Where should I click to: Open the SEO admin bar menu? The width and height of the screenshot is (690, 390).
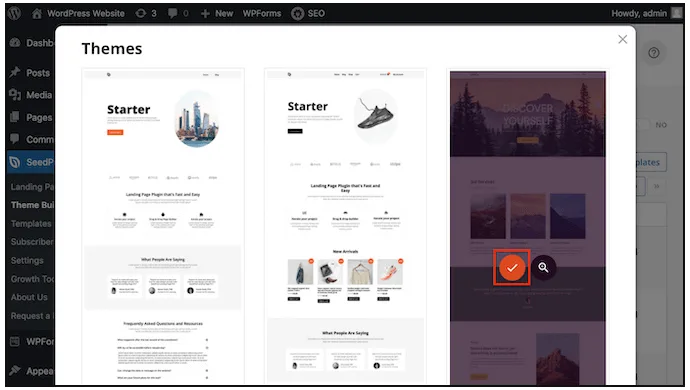point(308,13)
